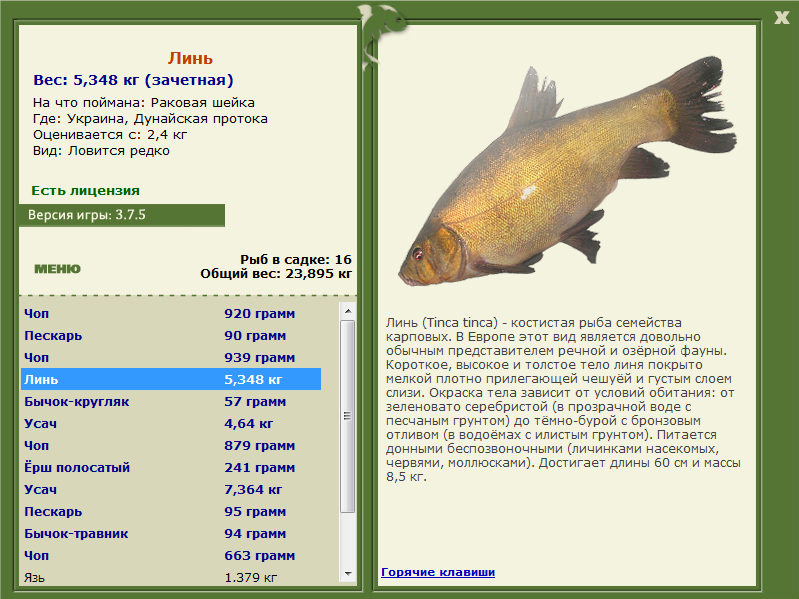Select the Бычок-кругляк 57 грамм entry

click(x=171, y=401)
